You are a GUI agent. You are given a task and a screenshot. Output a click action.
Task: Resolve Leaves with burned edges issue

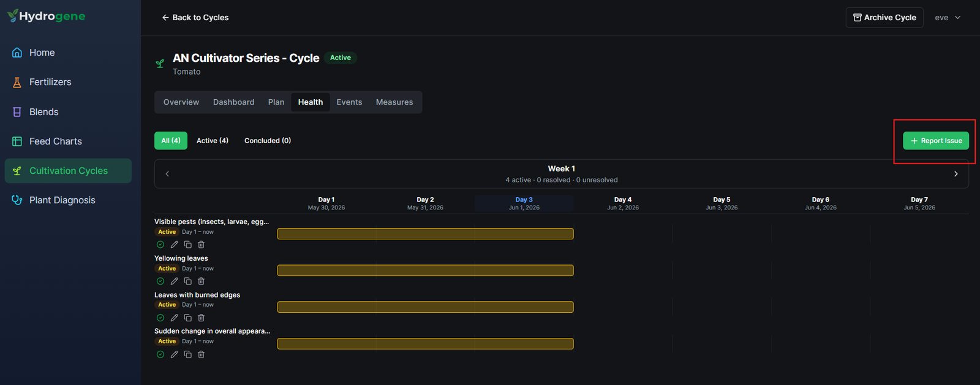click(160, 318)
